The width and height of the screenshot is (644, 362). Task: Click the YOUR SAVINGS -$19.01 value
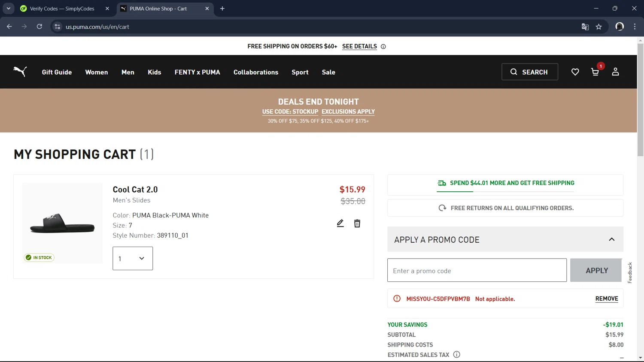coord(613,325)
